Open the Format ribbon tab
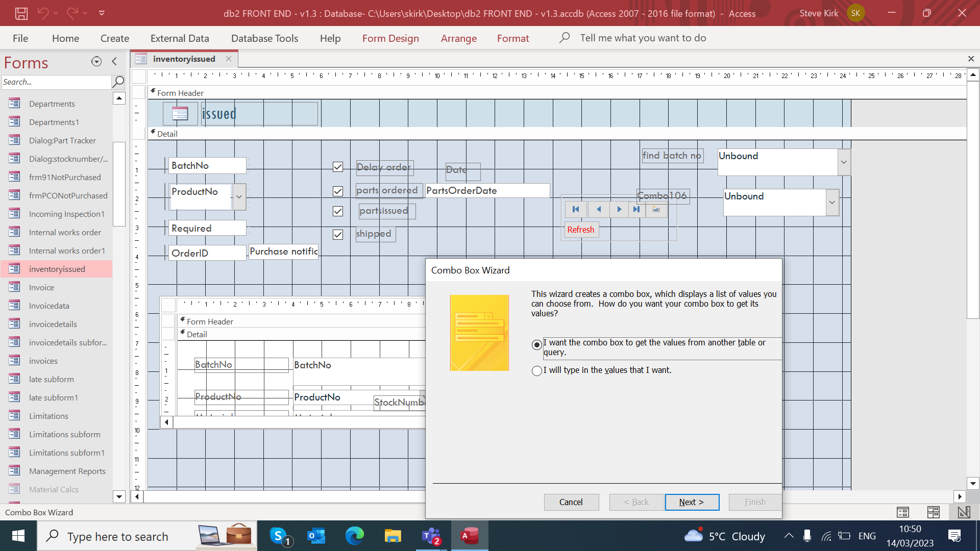Viewport: 980px width, 551px height. pyautogui.click(x=513, y=38)
